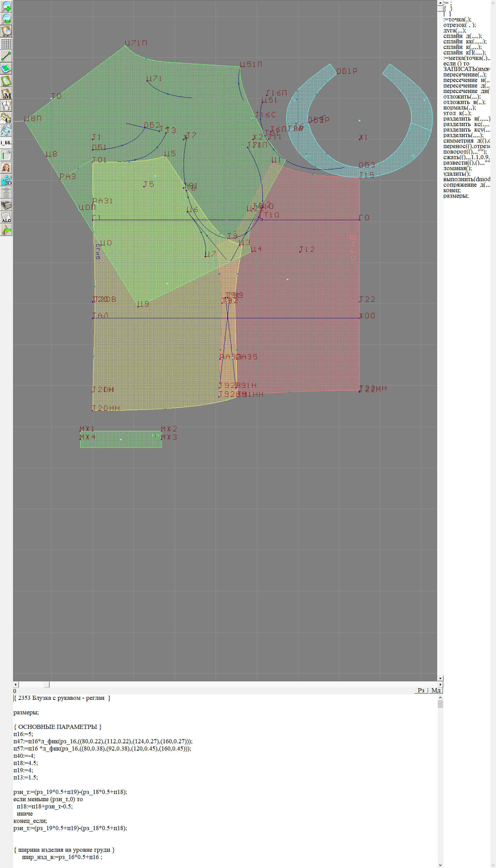Click the zoom out magnifier icon

(6, 19)
